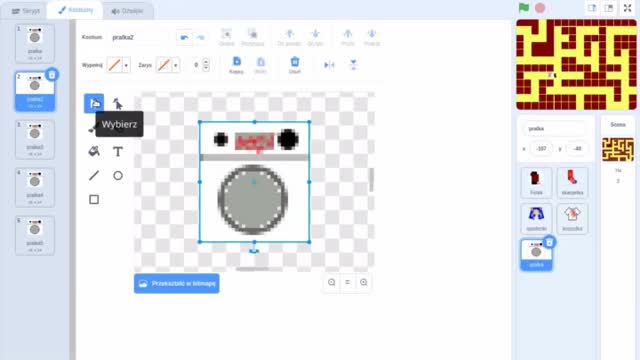640x360 pixels.
Task: Edit the sprite y position field
Action: 577,149
